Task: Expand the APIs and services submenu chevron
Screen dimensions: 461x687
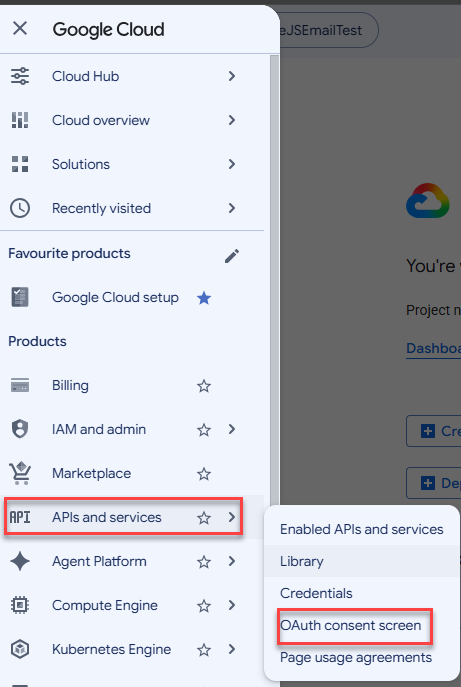Action: (x=232, y=517)
